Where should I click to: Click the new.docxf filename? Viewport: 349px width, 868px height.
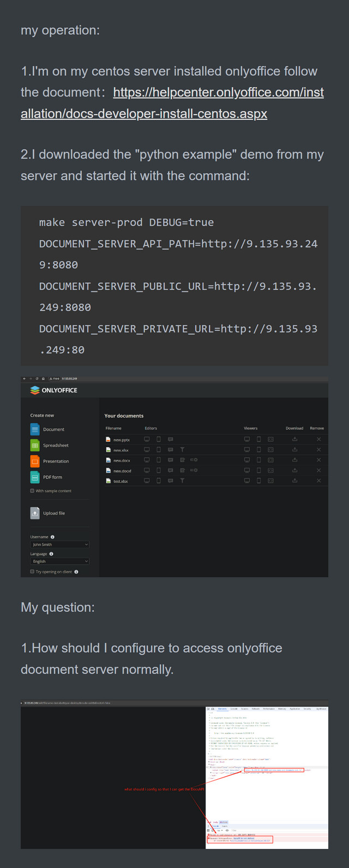[x=122, y=471]
